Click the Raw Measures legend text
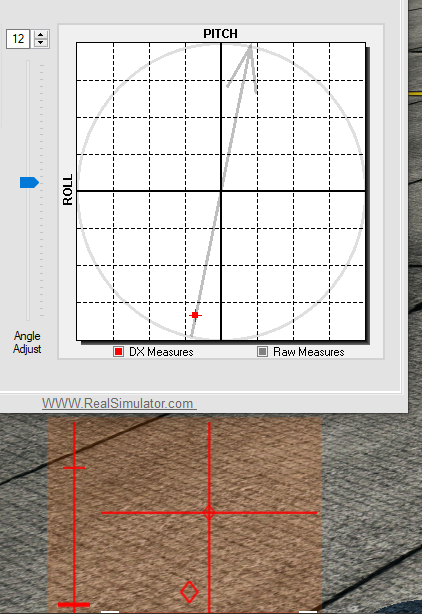The image size is (422, 614). (309, 352)
